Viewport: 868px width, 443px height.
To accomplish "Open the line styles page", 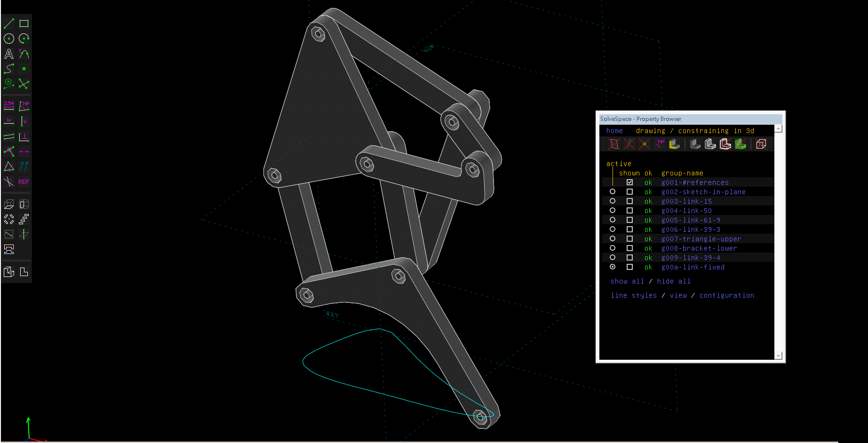I will pyautogui.click(x=634, y=295).
